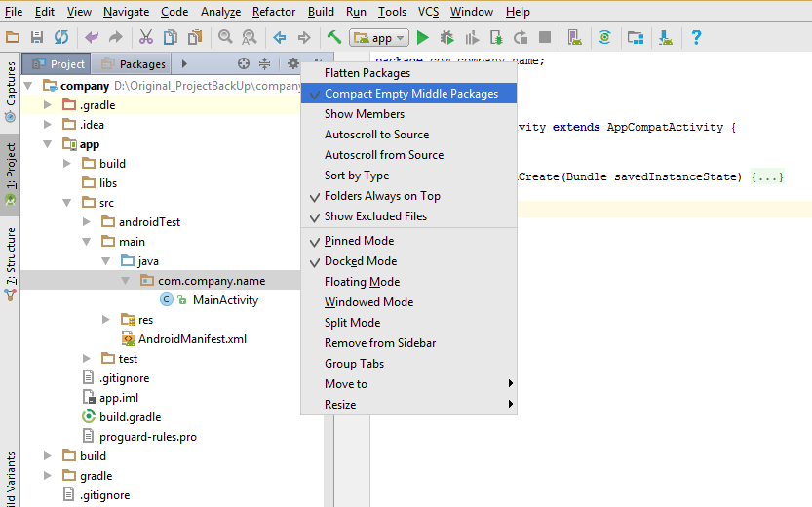Image resolution: width=812 pixels, height=507 pixels.
Task: Click the Sync refresh arrows icon
Action: pos(61,37)
